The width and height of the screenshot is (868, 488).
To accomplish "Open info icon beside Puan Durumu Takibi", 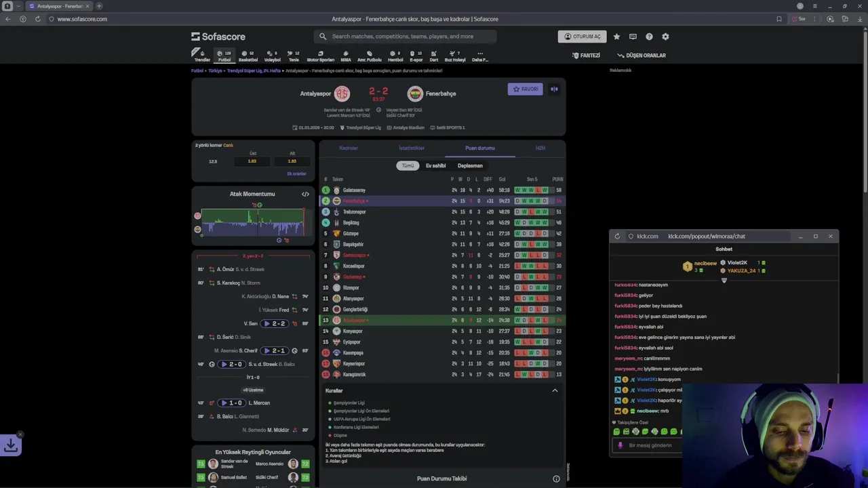I will [x=556, y=479].
